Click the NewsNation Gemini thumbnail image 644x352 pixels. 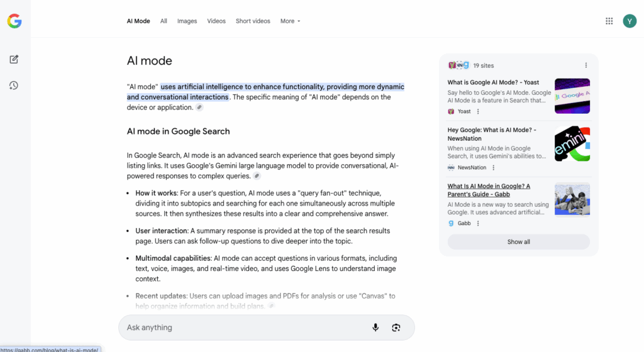572,144
